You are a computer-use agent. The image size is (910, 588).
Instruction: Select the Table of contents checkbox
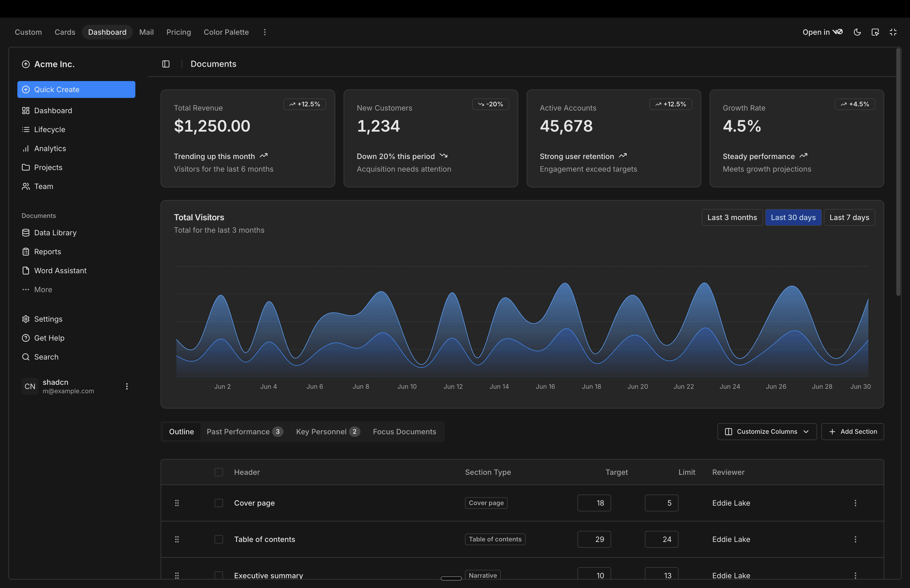coord(219,539)
